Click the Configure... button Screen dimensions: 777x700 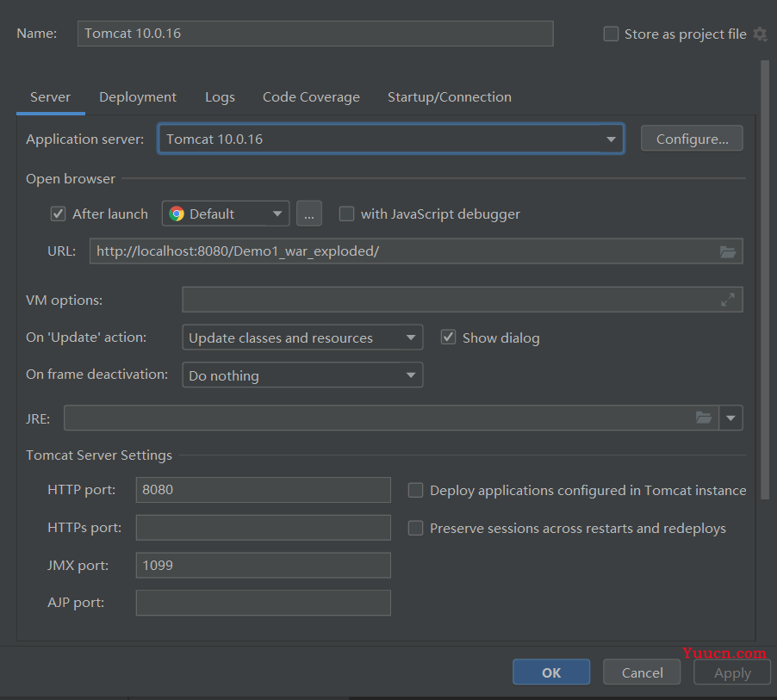coord(692,139)
